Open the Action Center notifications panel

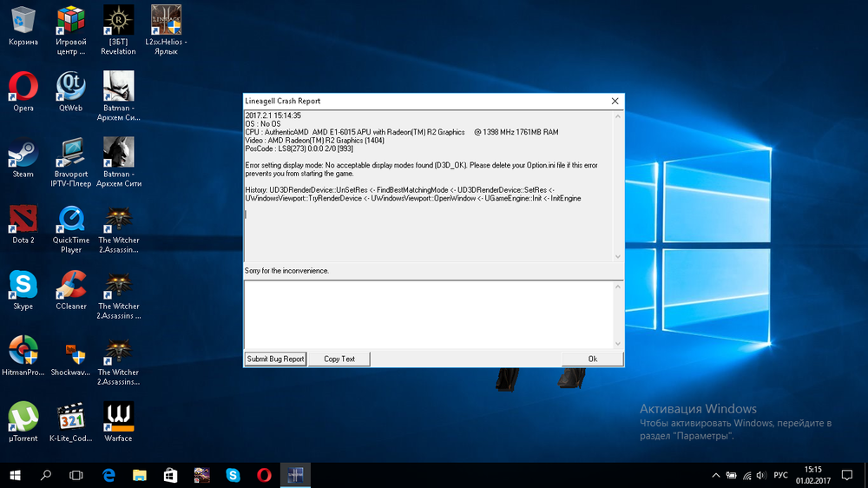847,475
